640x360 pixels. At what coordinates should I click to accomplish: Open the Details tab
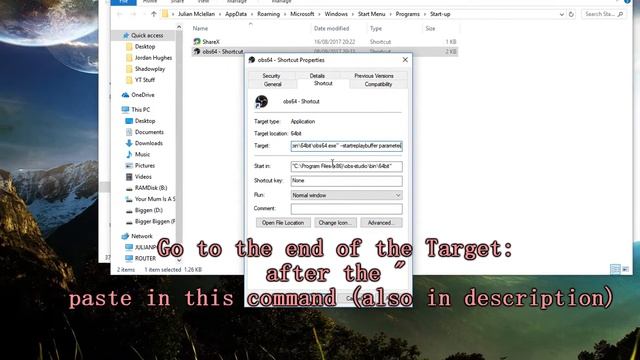[x=317, y=76]
